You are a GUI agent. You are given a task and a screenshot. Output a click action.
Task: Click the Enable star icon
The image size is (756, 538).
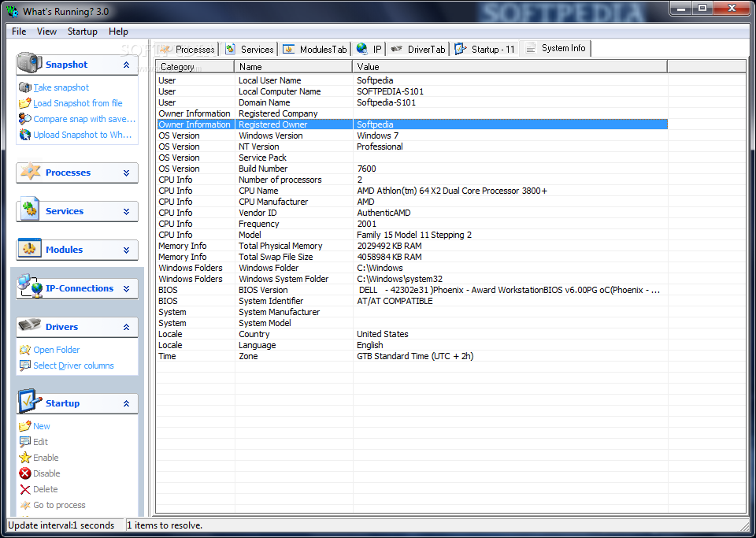pyautogui.click(x=25, y=458)
